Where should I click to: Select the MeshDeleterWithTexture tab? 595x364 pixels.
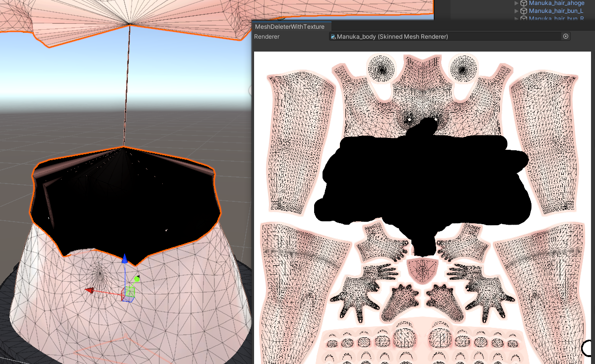pos(289,26)
